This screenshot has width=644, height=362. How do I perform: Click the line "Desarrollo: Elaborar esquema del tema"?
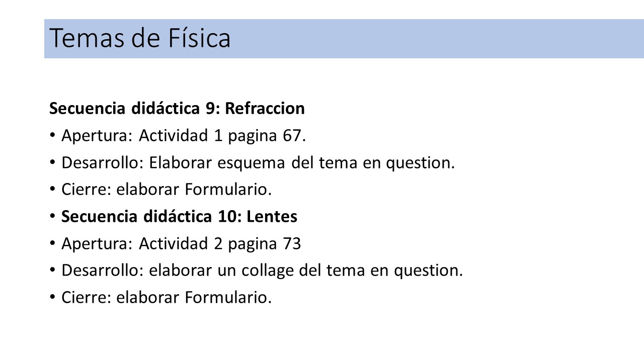[x=258, y=163]
